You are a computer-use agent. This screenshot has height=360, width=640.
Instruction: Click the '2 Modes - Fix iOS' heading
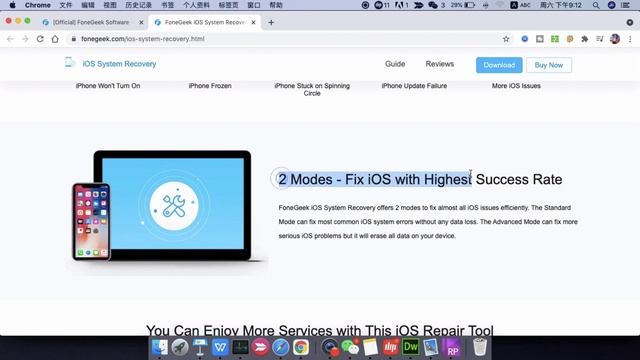click(420, 179)
